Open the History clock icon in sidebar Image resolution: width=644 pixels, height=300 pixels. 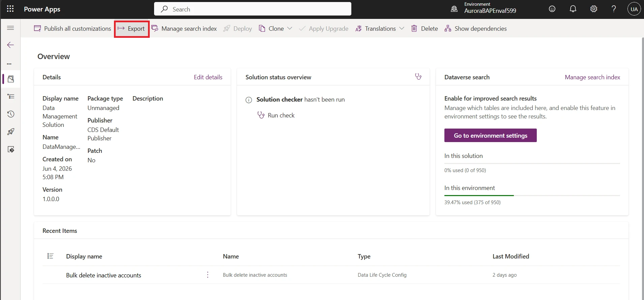click(11, 114)
